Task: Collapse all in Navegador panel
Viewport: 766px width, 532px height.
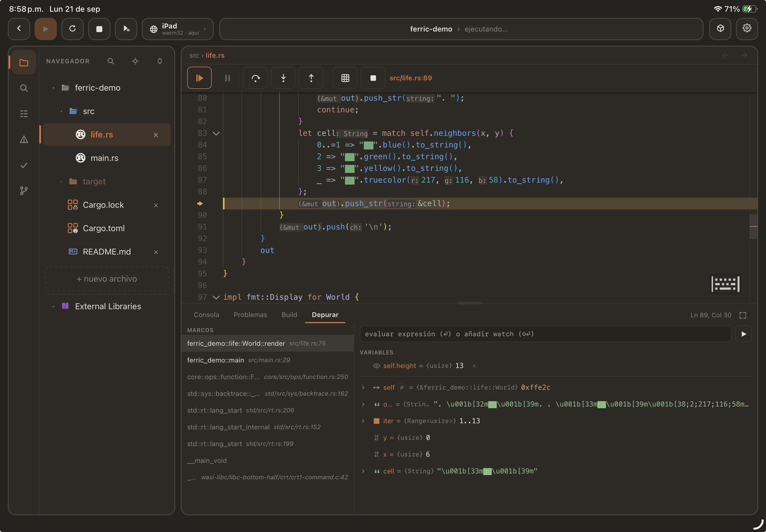Action: click(160, 61)
